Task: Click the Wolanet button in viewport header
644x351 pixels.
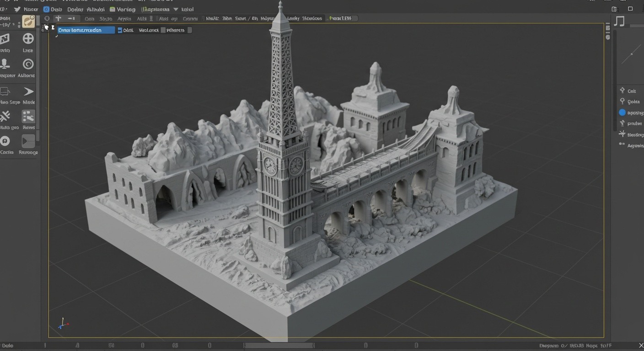Action: point(148,30)
